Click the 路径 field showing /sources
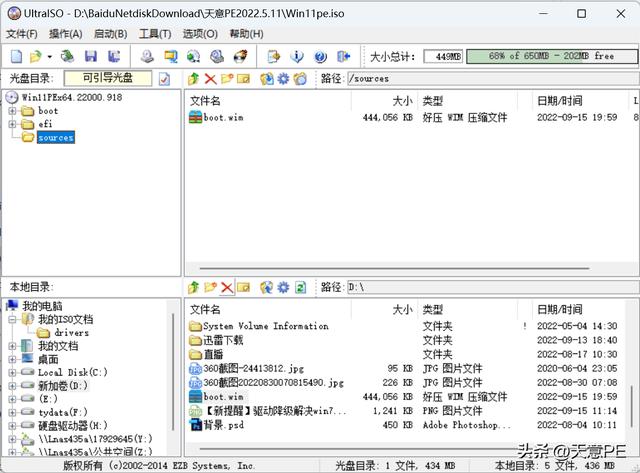Image resolution: width=640 pixels, height=473 pixels. coord(493,78)
